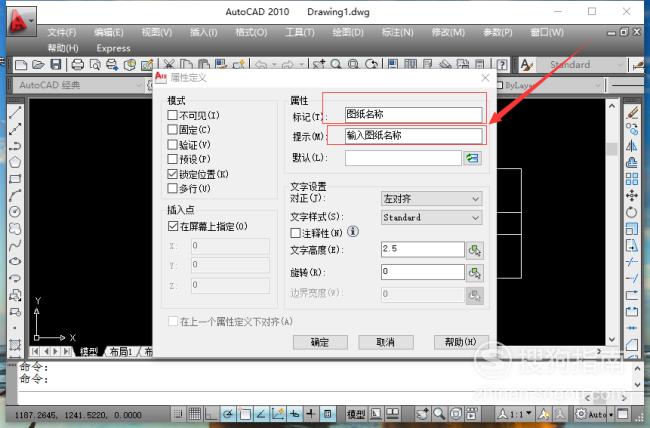Open the AutoCAD application logo menu
This screenshot has width=650, height=428.
coord(21,21)
